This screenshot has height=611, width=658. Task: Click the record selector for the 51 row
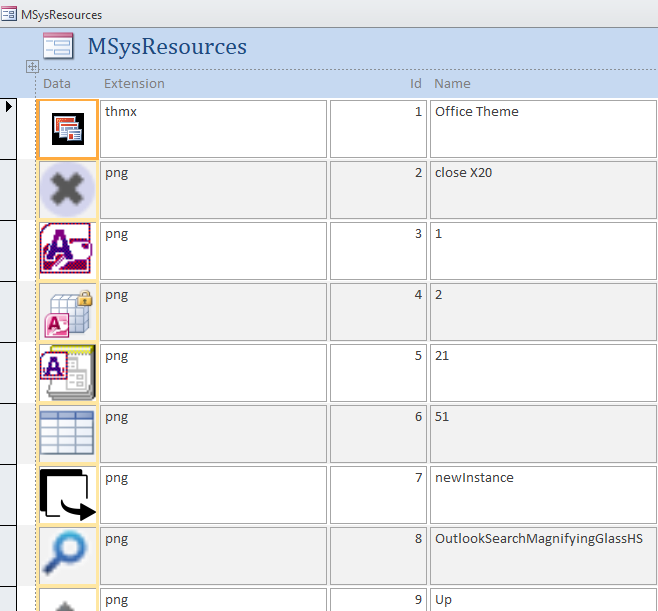(x=8, y=434)
